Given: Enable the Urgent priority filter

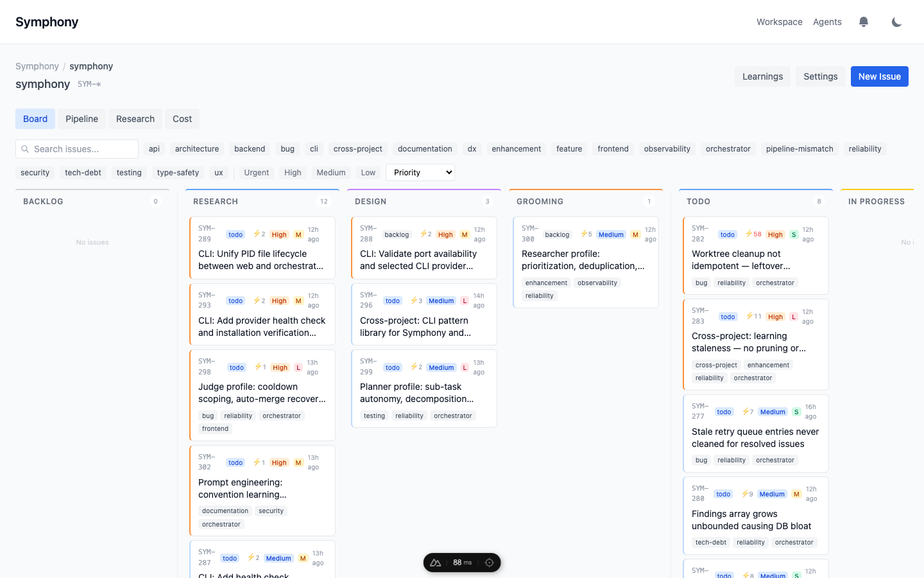Looking at the screenshot, I should coord(256,172).
